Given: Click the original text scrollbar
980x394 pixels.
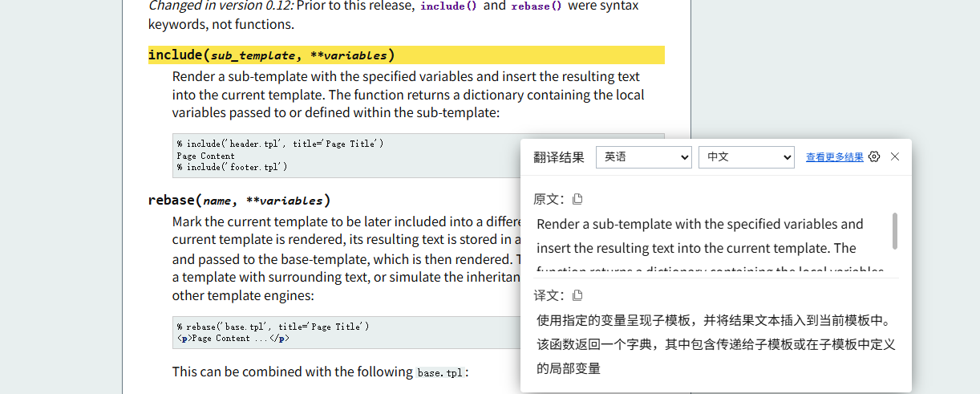Looking at the screenshot, I should (895, 231).
